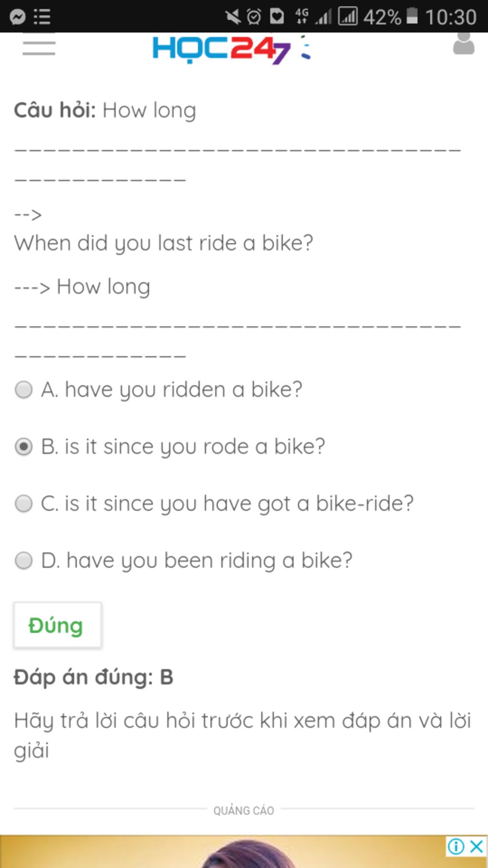Tap the list notification icon in status bar
This screenshot has height=868, width=488.
[42, 17]
